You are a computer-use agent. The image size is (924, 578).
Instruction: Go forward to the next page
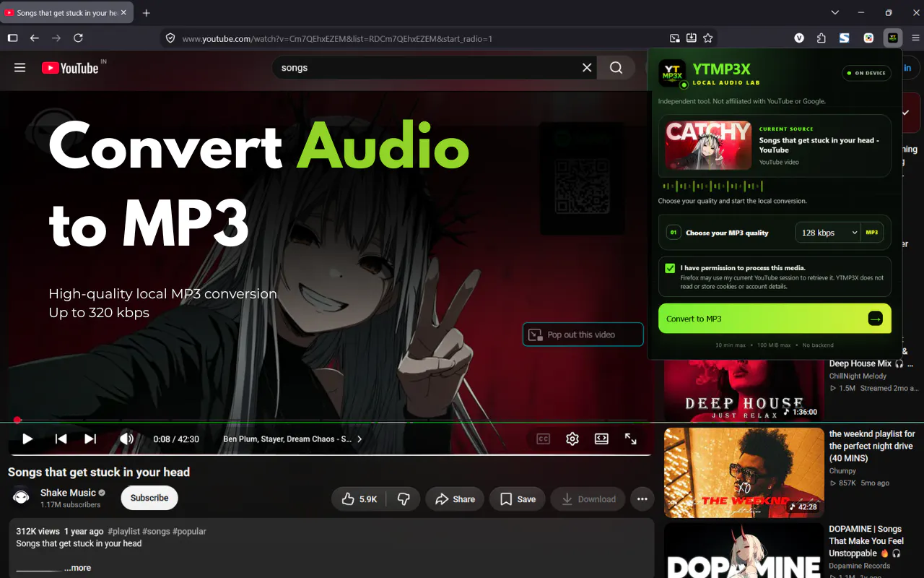tap(56, 38)
